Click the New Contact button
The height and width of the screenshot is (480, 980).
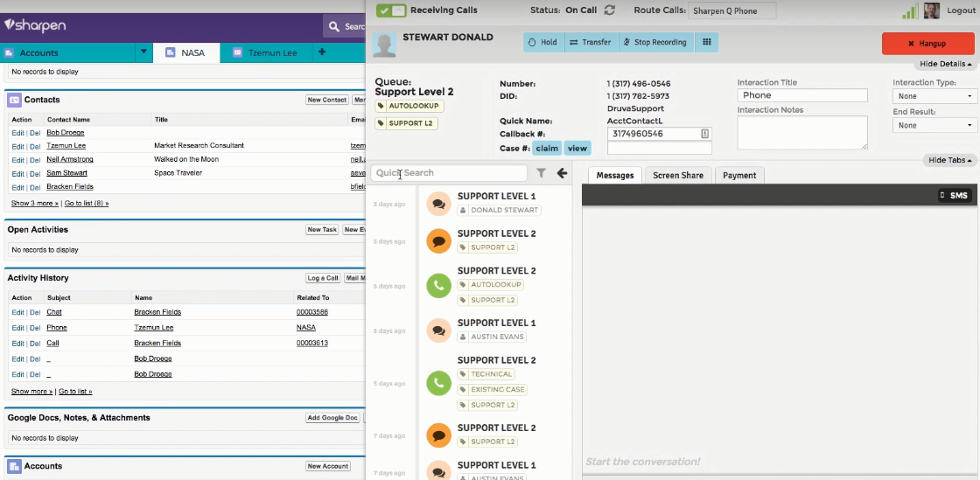[327, 100]
